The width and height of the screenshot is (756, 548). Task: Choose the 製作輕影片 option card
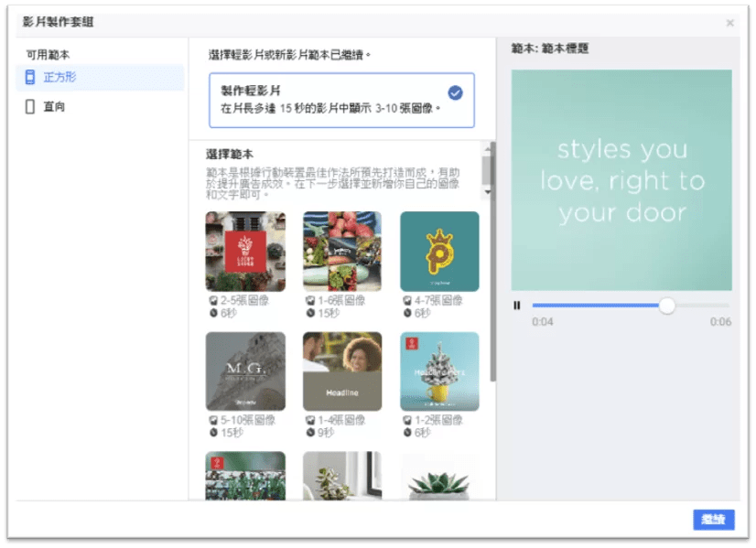point(341,101)
